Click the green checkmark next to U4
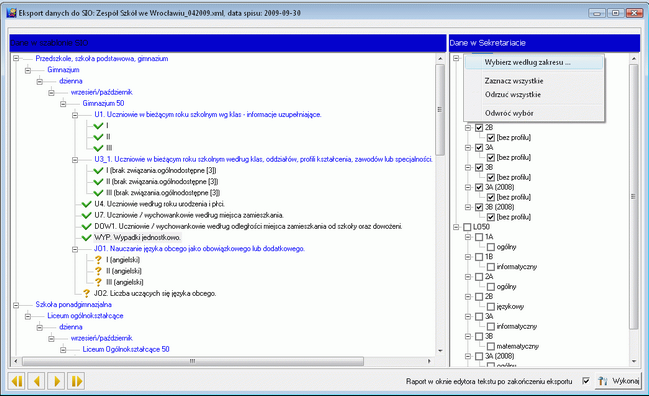Screen dimensions: 649x396 [x=86, y=204]
